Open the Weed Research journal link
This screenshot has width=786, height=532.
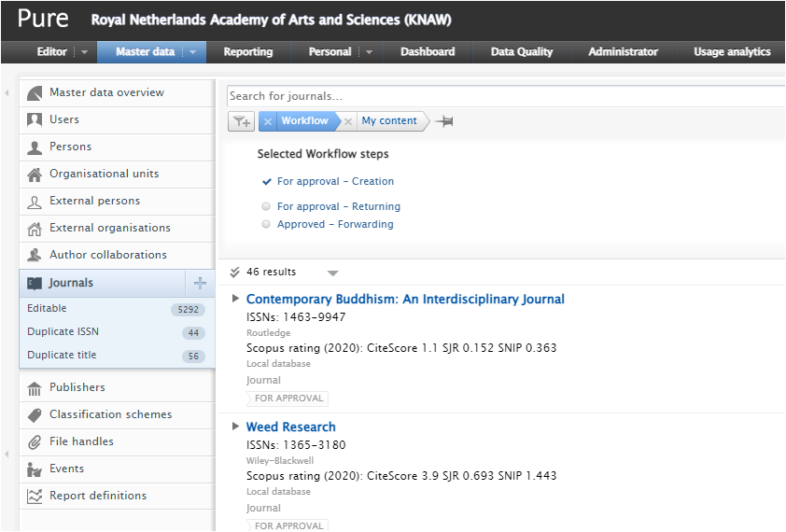point(290,427)
